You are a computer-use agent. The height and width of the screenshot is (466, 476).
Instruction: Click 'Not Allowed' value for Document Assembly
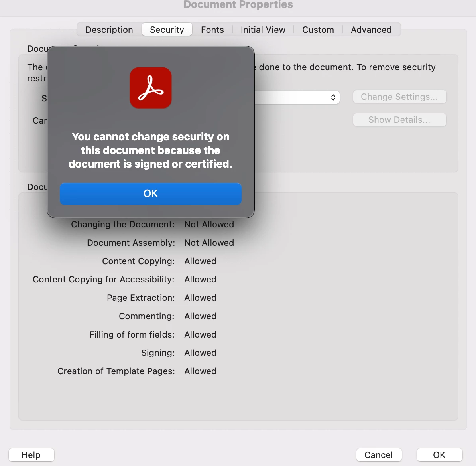(x=209, y=243)
